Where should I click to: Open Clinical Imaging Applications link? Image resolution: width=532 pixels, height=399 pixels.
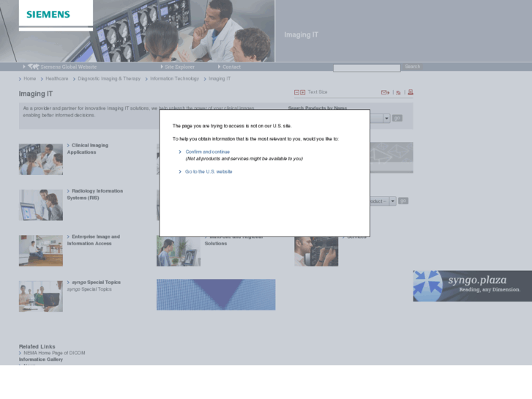88,149
